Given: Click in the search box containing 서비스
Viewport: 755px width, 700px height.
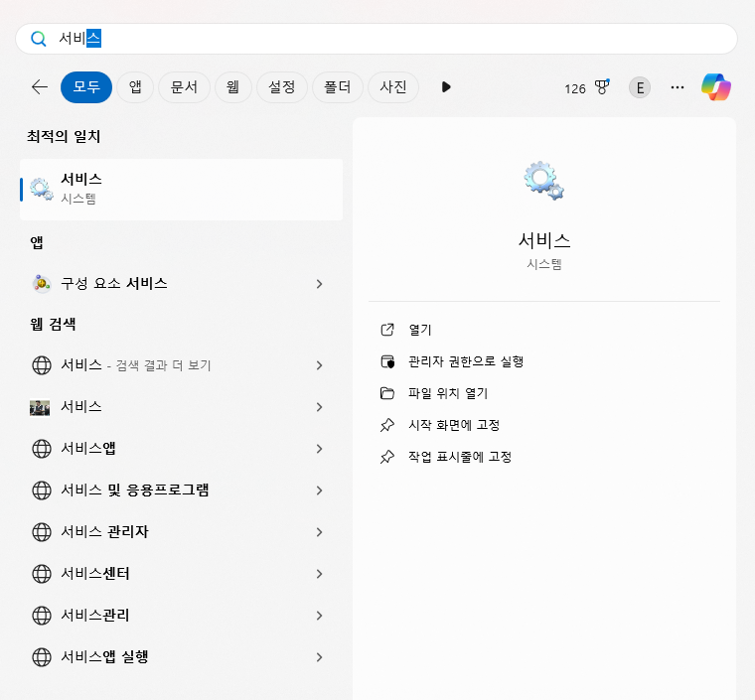Looking at the screenshot, I should click(377, 39).
